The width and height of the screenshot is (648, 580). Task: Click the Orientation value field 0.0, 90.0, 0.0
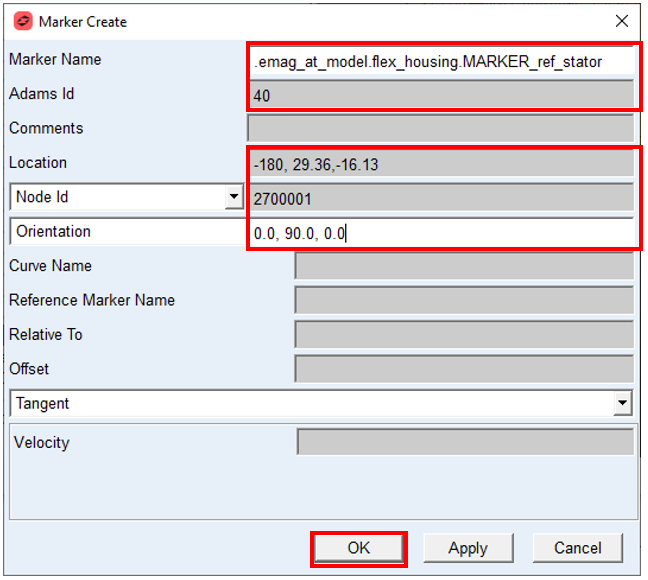point(442,232)
